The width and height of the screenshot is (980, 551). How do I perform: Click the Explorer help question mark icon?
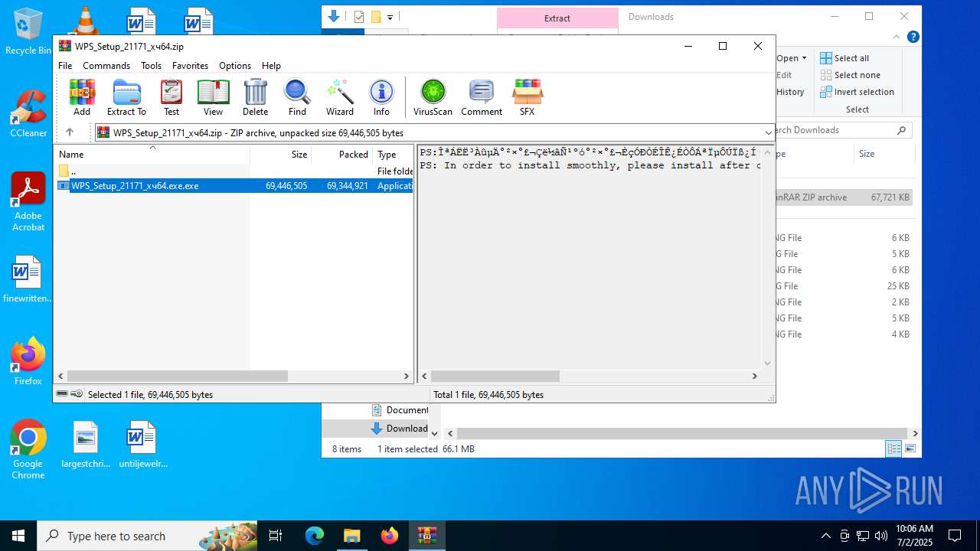coord(913,37)
